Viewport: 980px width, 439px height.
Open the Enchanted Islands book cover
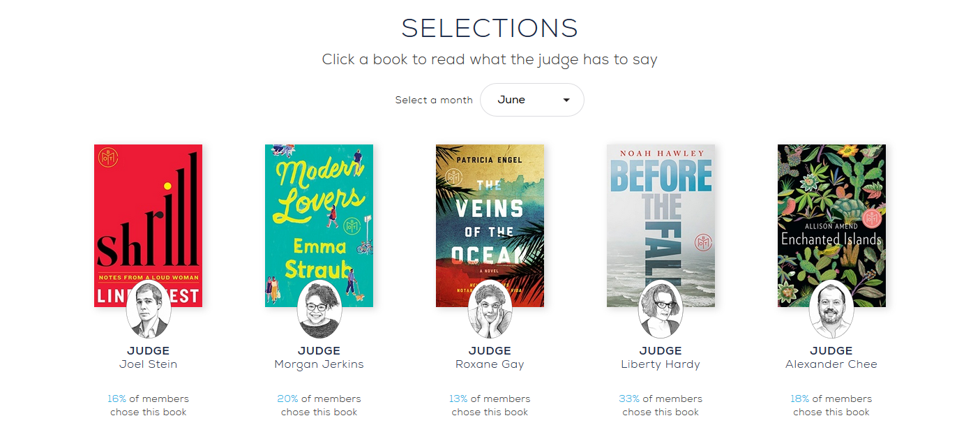831,209
